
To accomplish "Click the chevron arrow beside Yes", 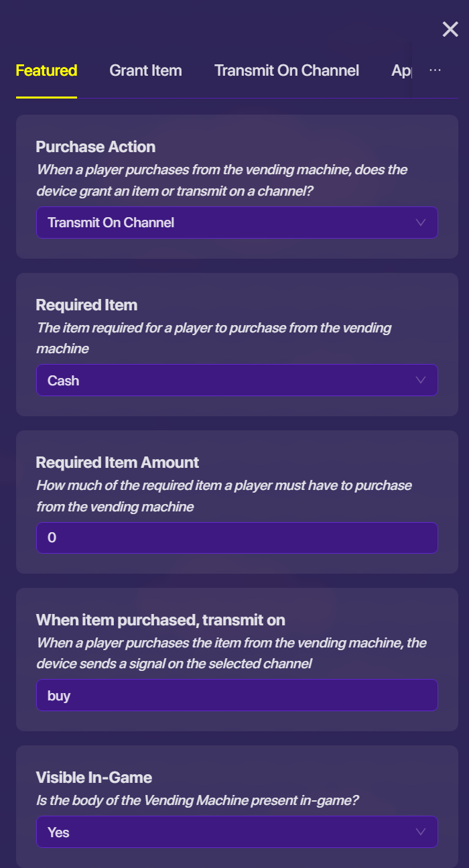I will tap(421, 832).
